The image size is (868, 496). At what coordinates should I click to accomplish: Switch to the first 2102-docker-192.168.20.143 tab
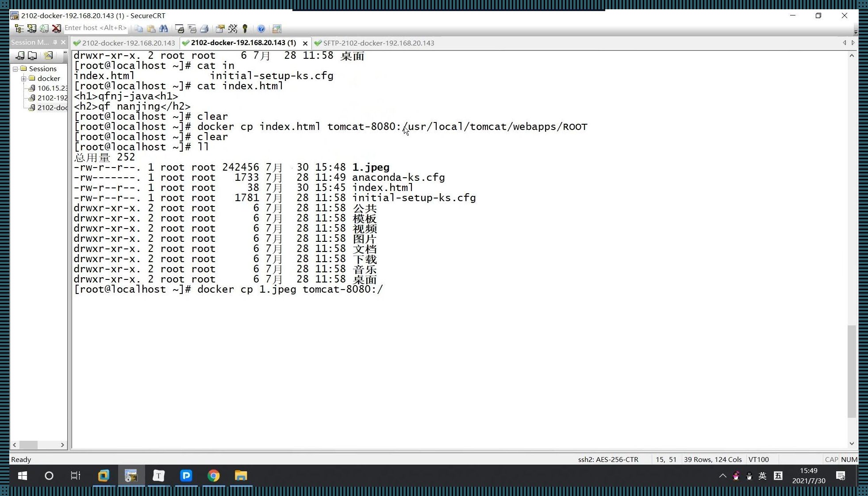pos(124,43)
